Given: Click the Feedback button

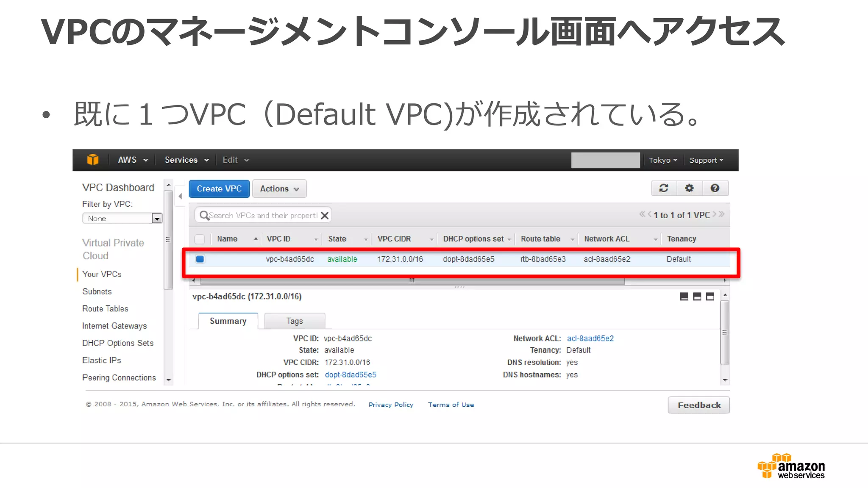Looking at the screenshot, I should coord(699,405).
